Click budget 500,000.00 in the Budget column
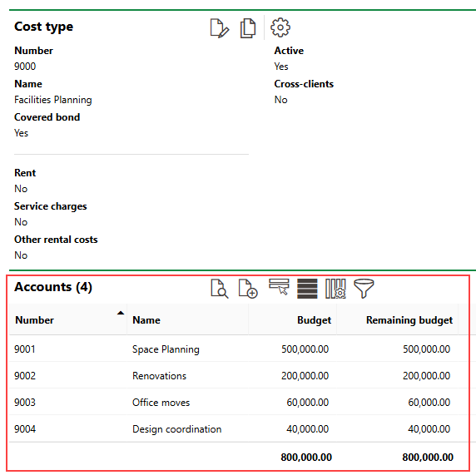The width and height of the screenshot is (476, 475). pos(305,349)
